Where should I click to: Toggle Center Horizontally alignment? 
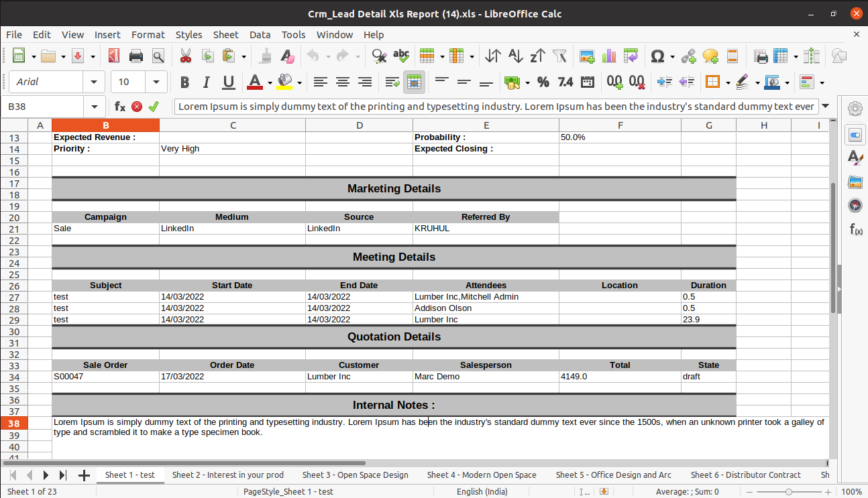tap(343, 82)
